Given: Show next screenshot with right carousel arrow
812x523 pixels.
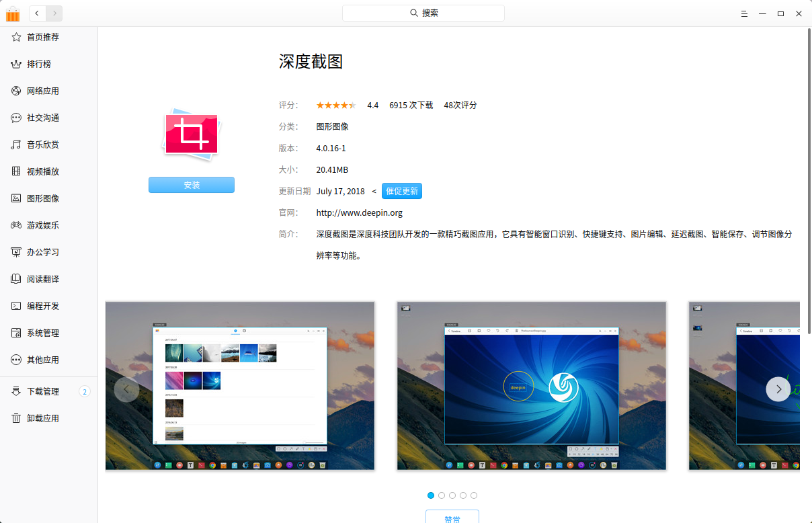Looking at the screenshot, I should (778, 389).
